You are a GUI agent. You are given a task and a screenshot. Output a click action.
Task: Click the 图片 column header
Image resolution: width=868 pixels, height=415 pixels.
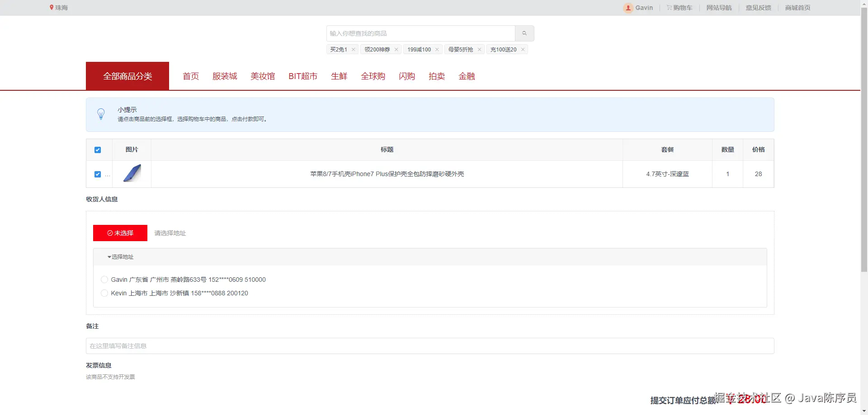pos(132,149)
